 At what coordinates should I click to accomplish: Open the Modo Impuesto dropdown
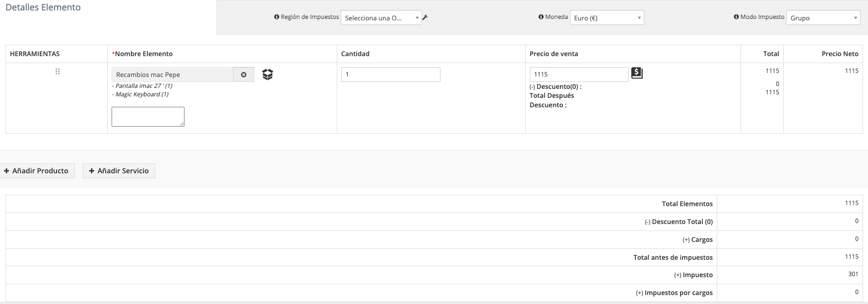pyautogui.click(x=823, y=18)
